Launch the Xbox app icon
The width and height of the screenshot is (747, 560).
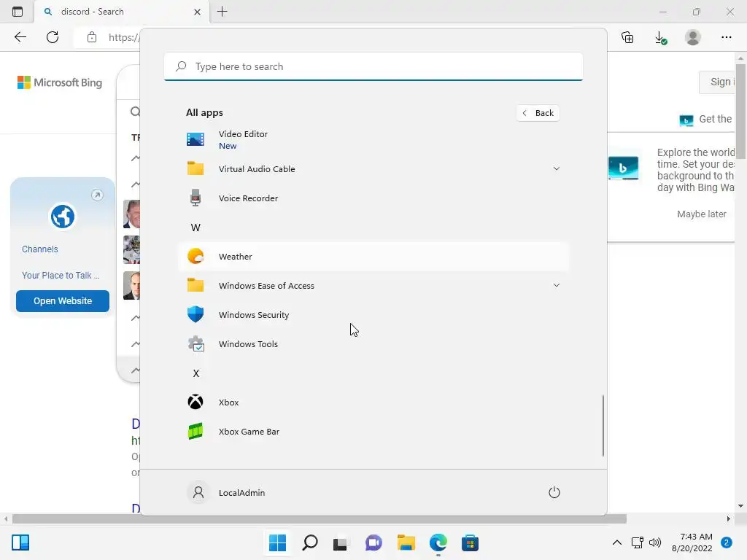click(196, 402)
